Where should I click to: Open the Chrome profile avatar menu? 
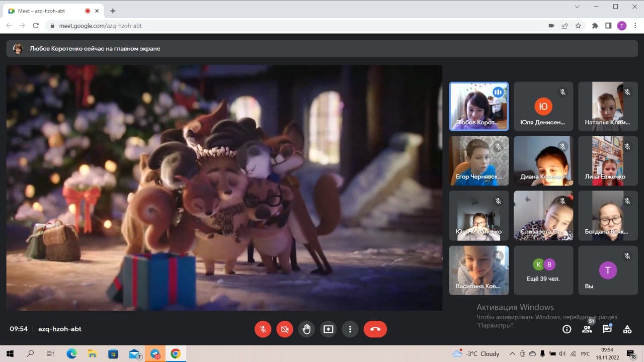(x=622, y=26)
